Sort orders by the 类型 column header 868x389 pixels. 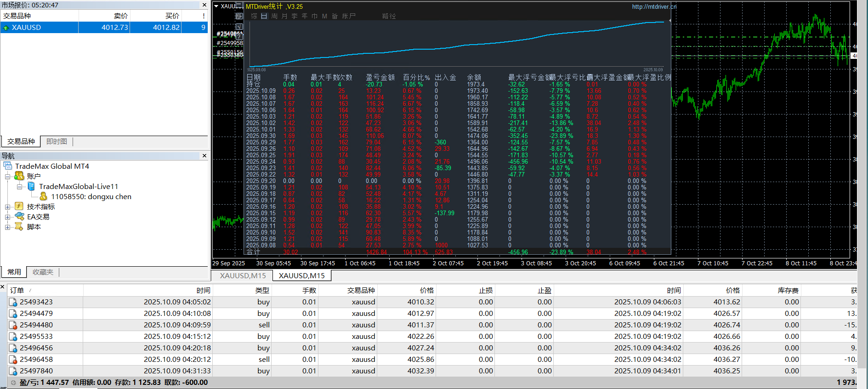[x=243, y=291]
